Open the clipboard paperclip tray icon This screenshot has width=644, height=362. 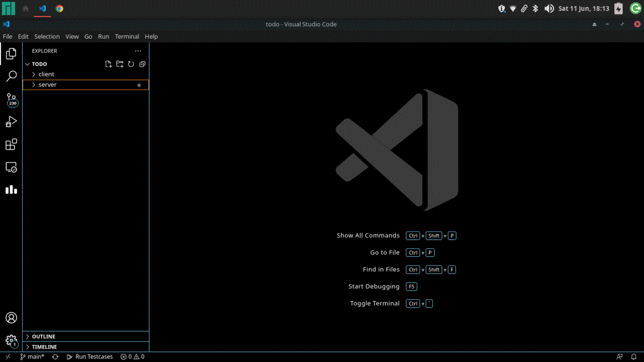[x=524, y=9]
